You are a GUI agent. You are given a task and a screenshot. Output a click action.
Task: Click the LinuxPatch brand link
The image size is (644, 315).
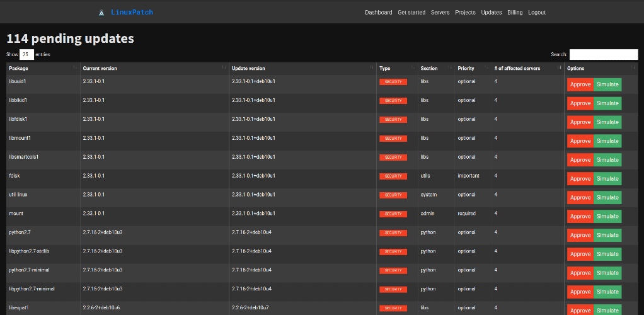[132, 13]
